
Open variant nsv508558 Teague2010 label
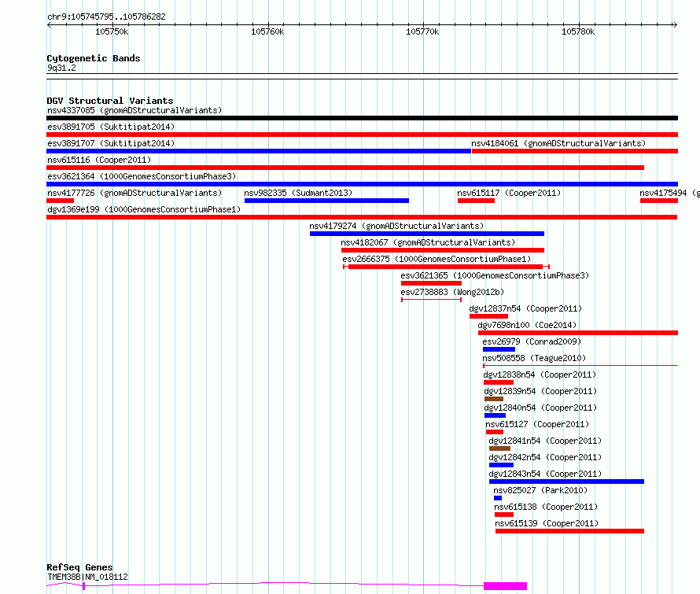pyautogui.click(x=534, y=358)
